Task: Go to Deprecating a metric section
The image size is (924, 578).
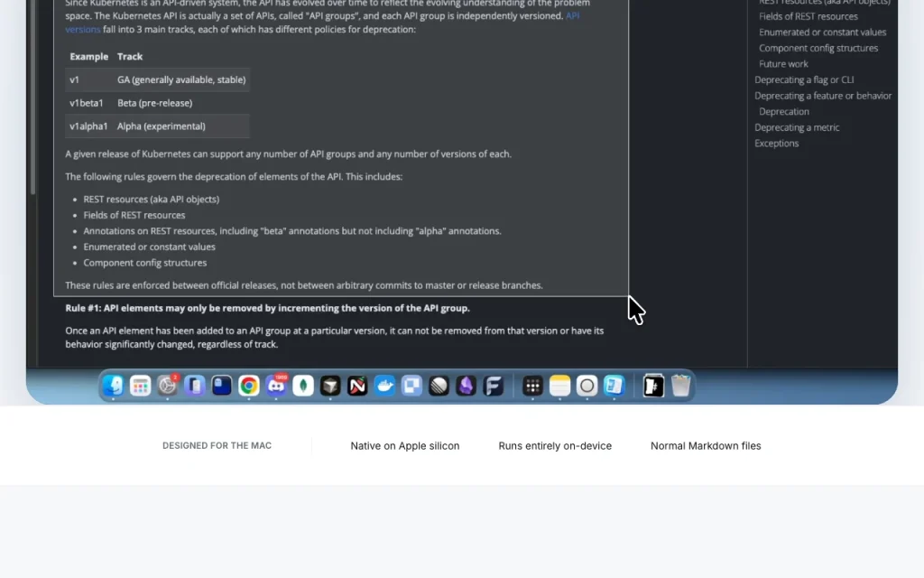Action: [x=797, y=127]
